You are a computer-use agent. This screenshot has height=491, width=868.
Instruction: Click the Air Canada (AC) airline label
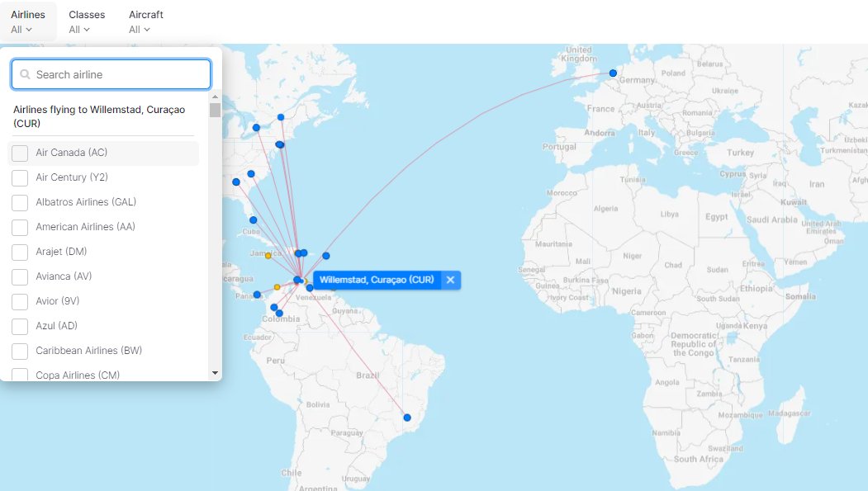tap(71, 153)
